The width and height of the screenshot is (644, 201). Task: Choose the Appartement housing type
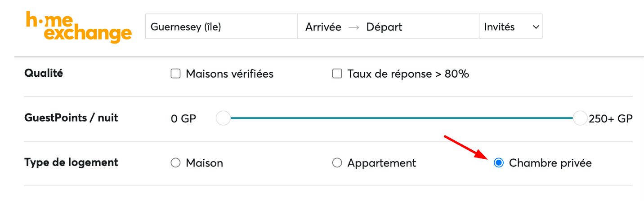pyautogui.click(x=337, y=163)
